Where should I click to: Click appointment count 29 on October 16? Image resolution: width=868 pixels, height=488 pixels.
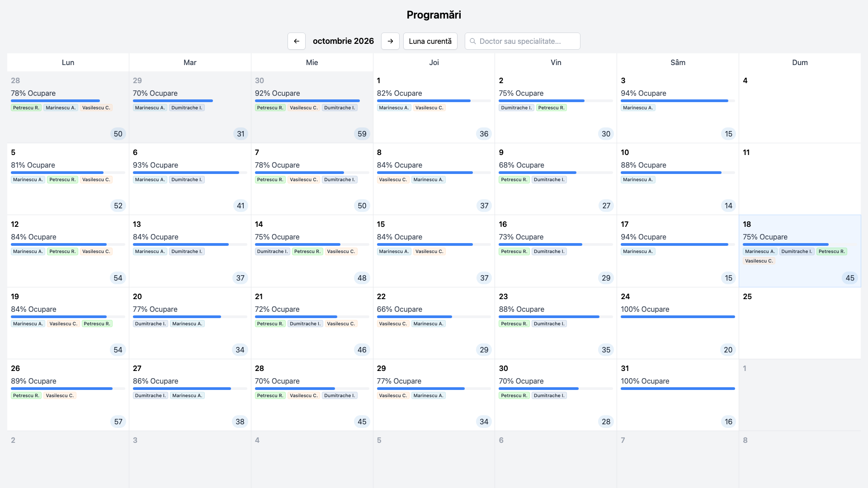pos(606,278)
